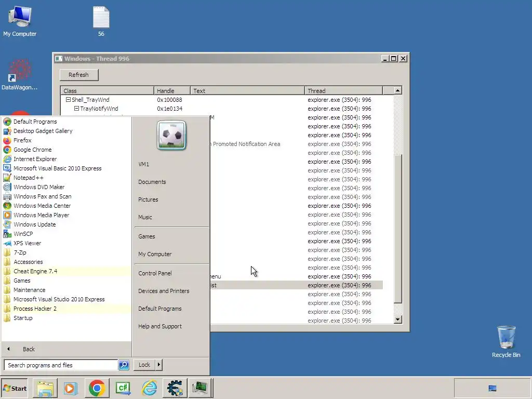Collapse the Shell_TrayWnd tree node
Screen dimensions: 532x399
tap(68, 100)
